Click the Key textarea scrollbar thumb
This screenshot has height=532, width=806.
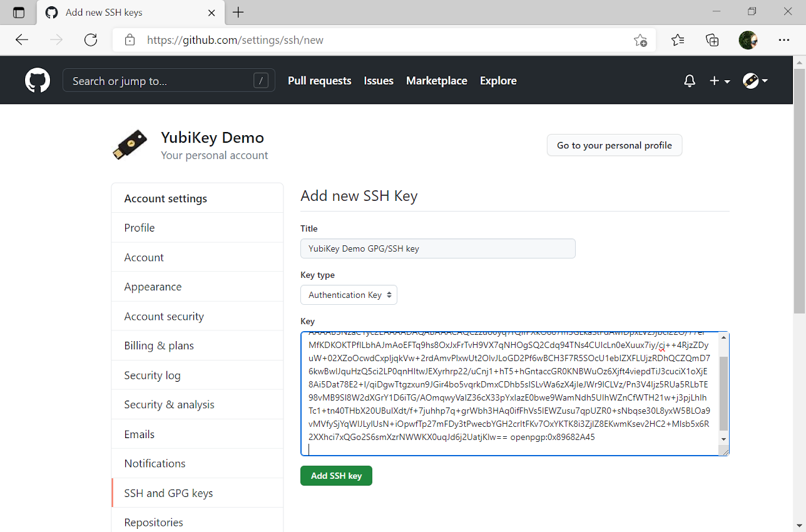pyautogui.click(x=723, y=393)
